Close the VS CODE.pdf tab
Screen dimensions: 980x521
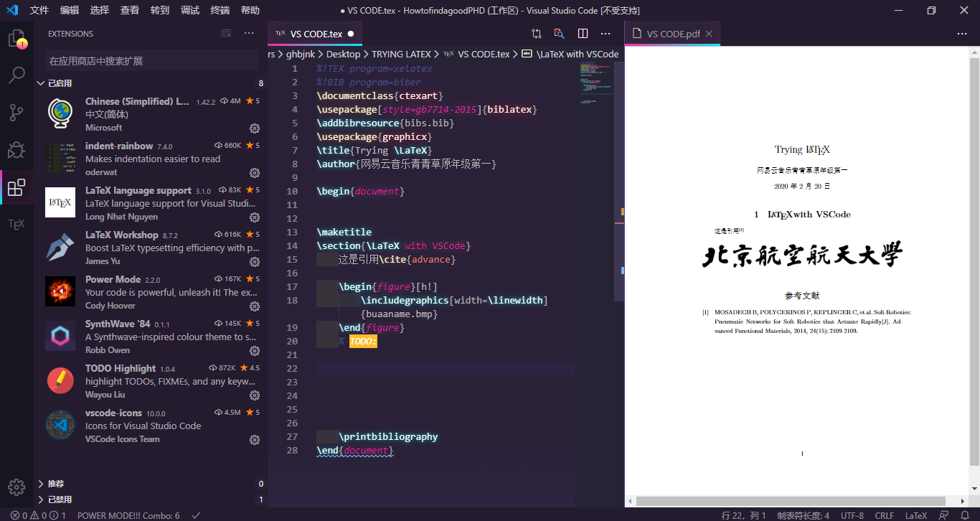(x=709, y=34)
